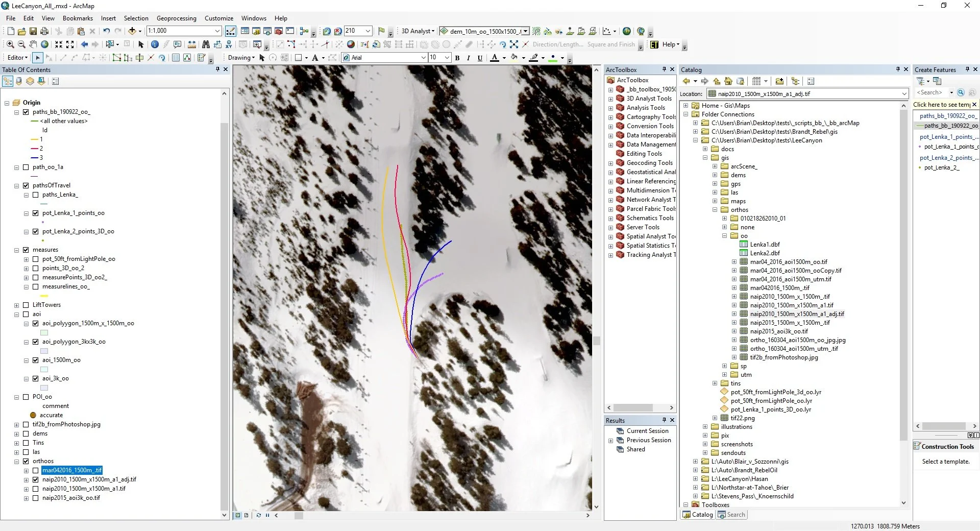Uncheck the paths_bb_190922_oo_ layer

coord(26,112)
